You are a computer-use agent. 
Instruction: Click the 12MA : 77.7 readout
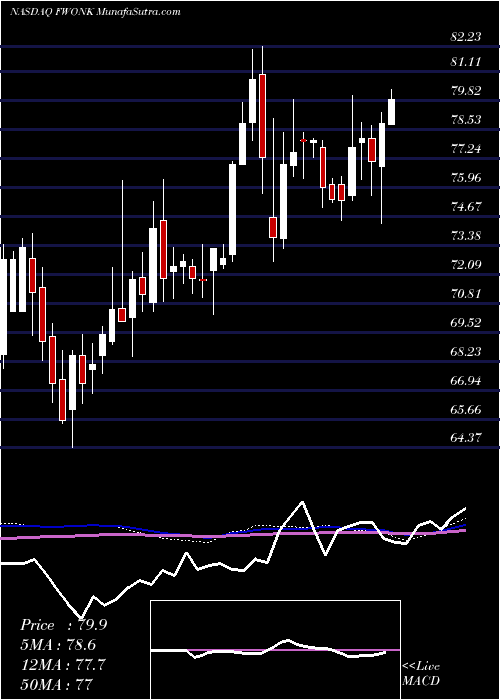coord(63,665)
